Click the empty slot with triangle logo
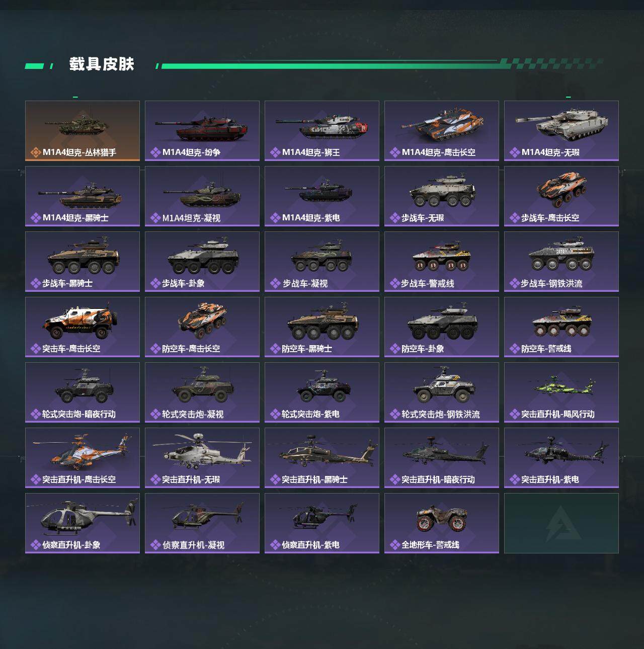The width and height of the screenshot is (644, 649). pyautogui.click(x=561, y=523)
